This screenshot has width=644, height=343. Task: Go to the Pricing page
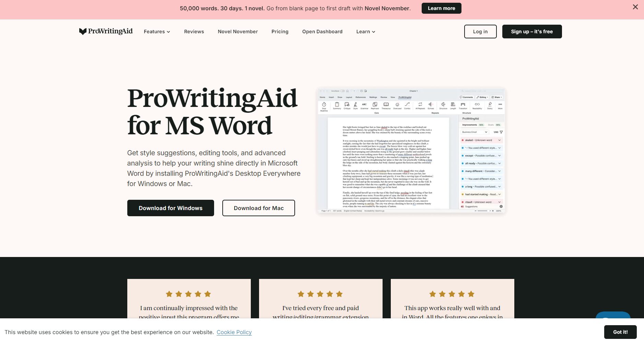click(280, 32)
